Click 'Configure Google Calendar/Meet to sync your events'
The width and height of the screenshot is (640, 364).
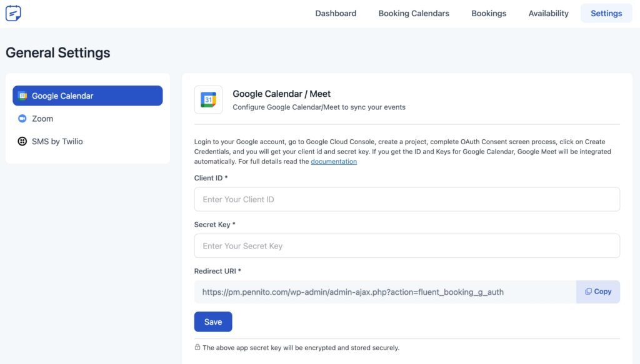tap(319, 107)
